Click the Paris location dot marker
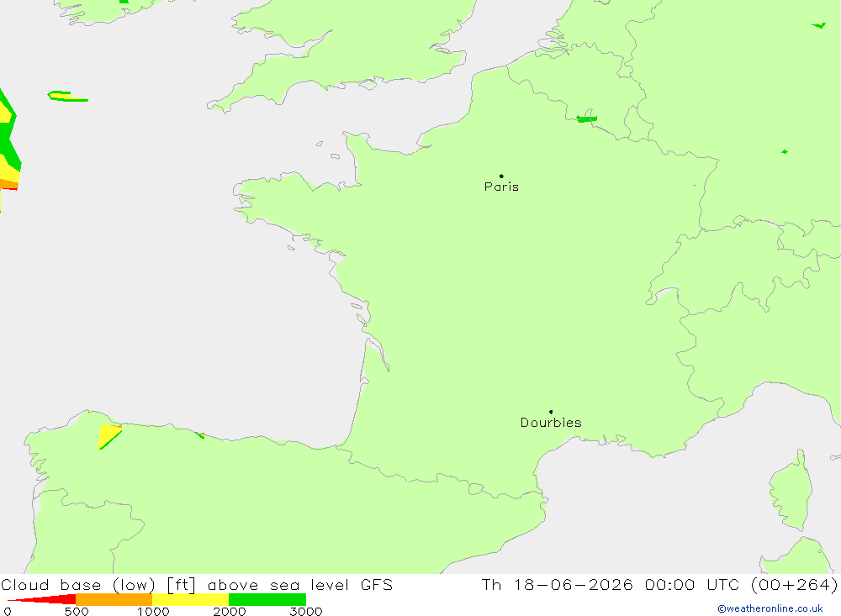 point(501,176)
